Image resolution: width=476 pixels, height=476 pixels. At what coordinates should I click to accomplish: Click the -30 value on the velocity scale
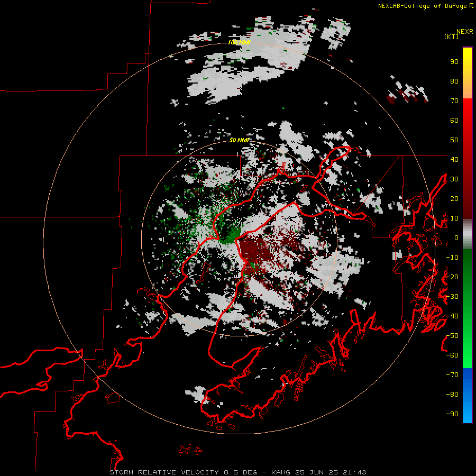click(x=452, y=297)
